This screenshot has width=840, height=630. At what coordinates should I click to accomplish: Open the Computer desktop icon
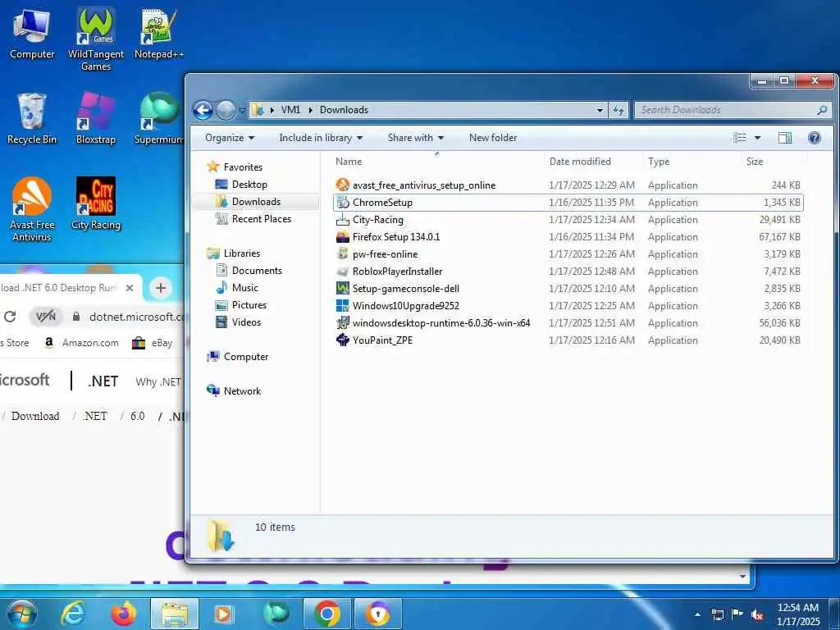[x=32, y=34]
